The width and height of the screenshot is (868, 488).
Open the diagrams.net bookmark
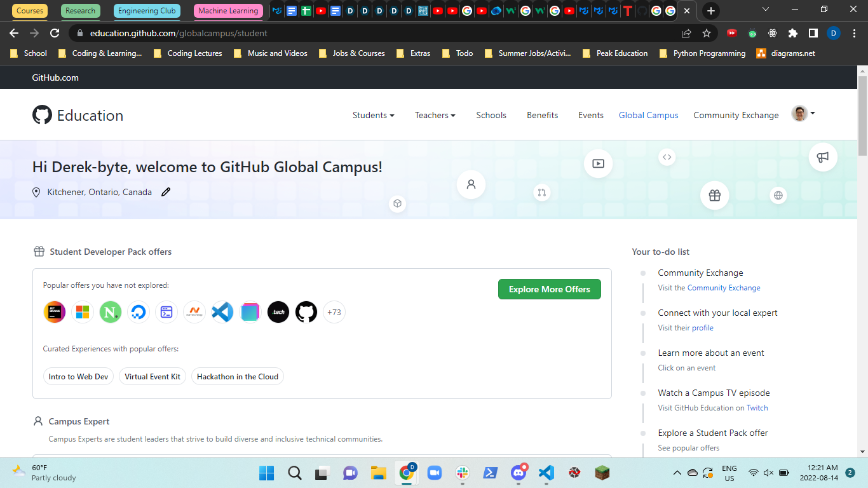785,53
